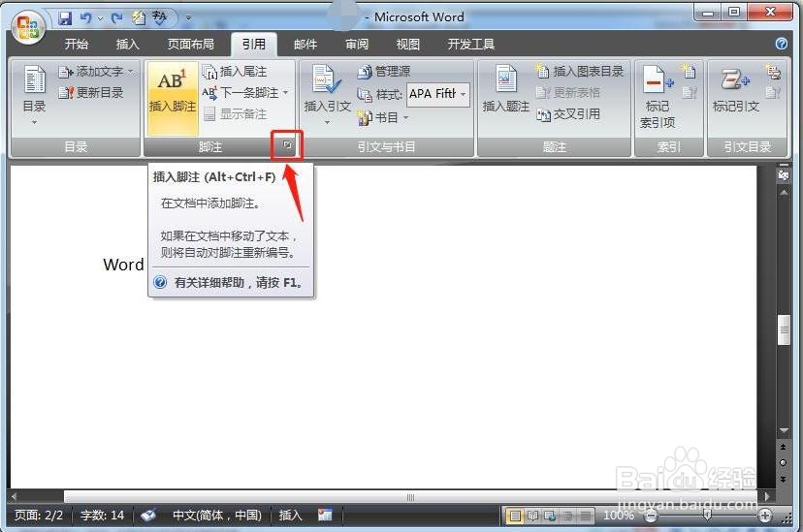803x532 pixels.
Task: Click the ruler toggle above vertical scrollbar
Action: pyautogui.click(x=784, y=175)
